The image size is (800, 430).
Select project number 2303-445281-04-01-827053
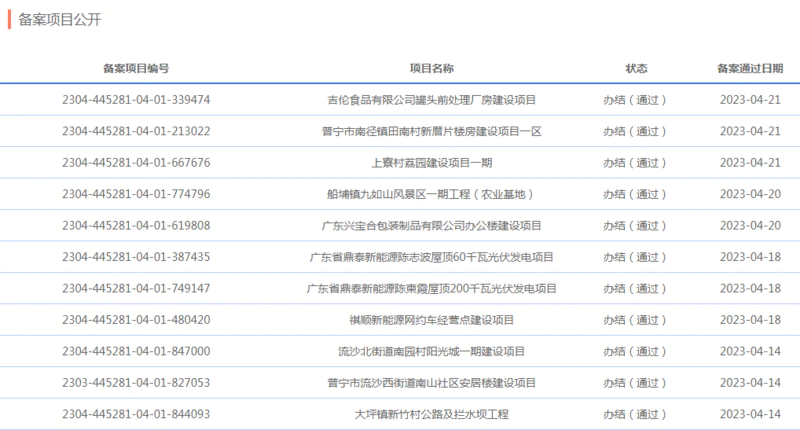[x=136, y=383]
